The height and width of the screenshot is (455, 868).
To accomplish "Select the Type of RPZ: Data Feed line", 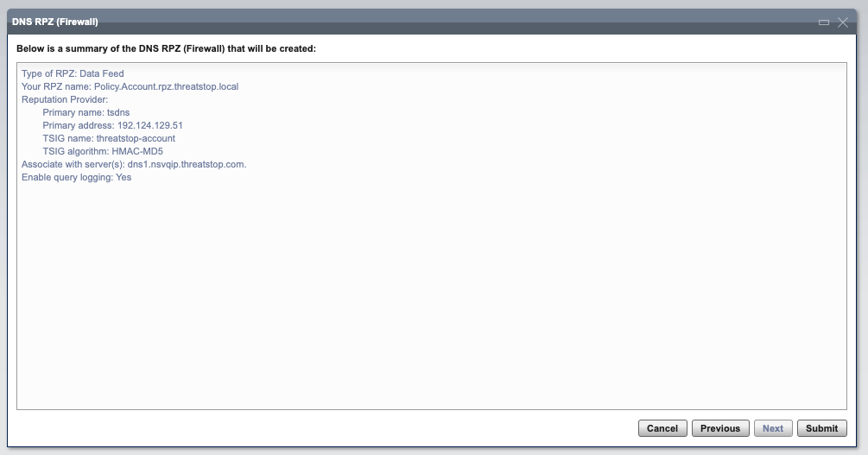I will [73, 73].
